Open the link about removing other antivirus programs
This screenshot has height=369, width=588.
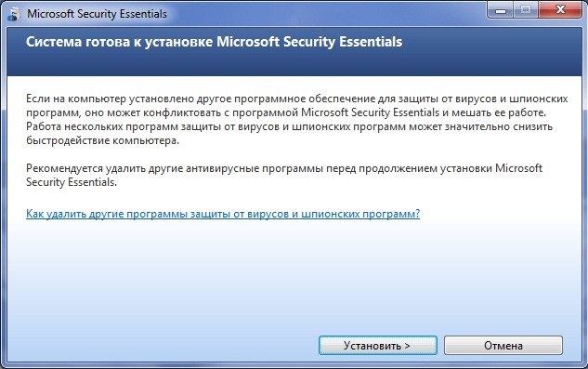223,214
